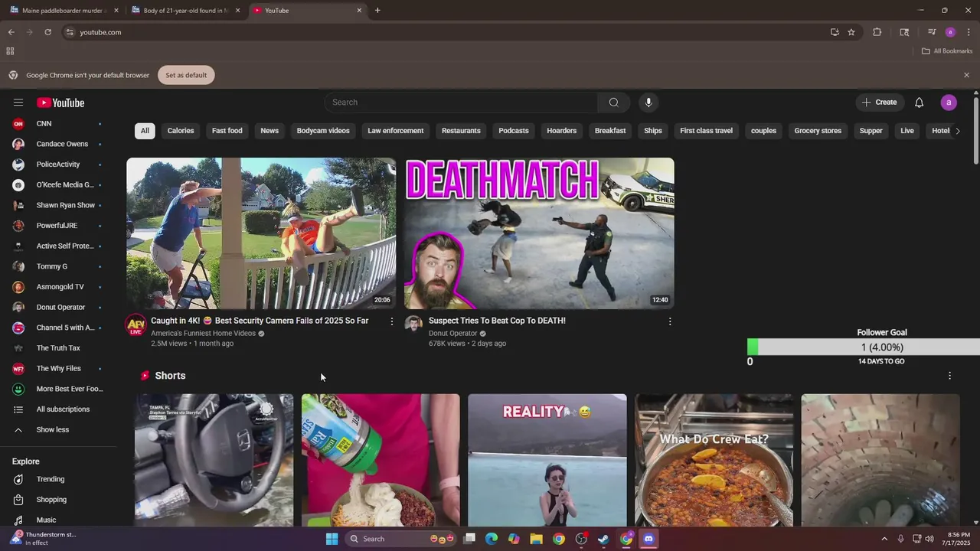Screen dimensions: 980x551
Task: Click Set as default browser button
Action: (x=186, y=75)
